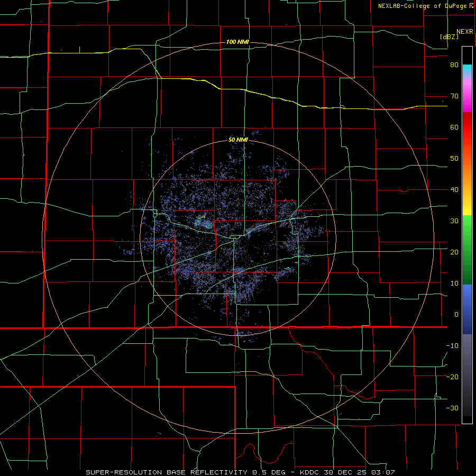The height and width of the screenshot is (476, 476).
Task: Click the 10 value on dBZ scale
Action: (x=454, y=283)
